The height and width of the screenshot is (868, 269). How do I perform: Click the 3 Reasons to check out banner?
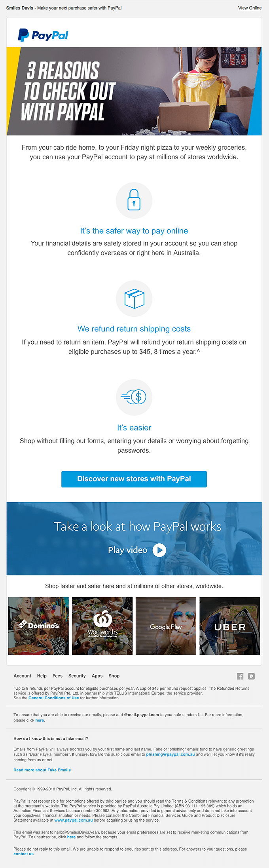(x=134, y=91)
